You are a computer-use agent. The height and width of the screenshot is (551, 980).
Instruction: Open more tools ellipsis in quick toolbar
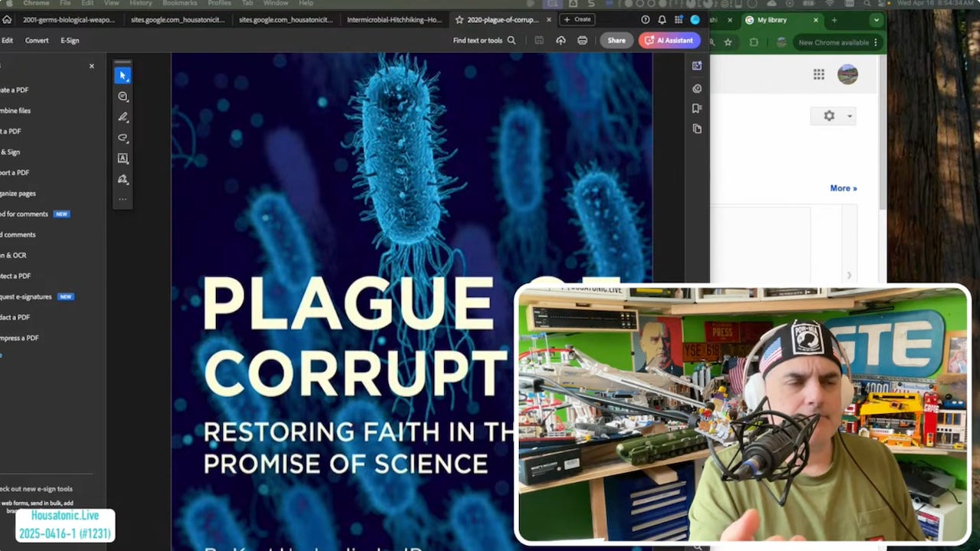click(x=122, y=199)
